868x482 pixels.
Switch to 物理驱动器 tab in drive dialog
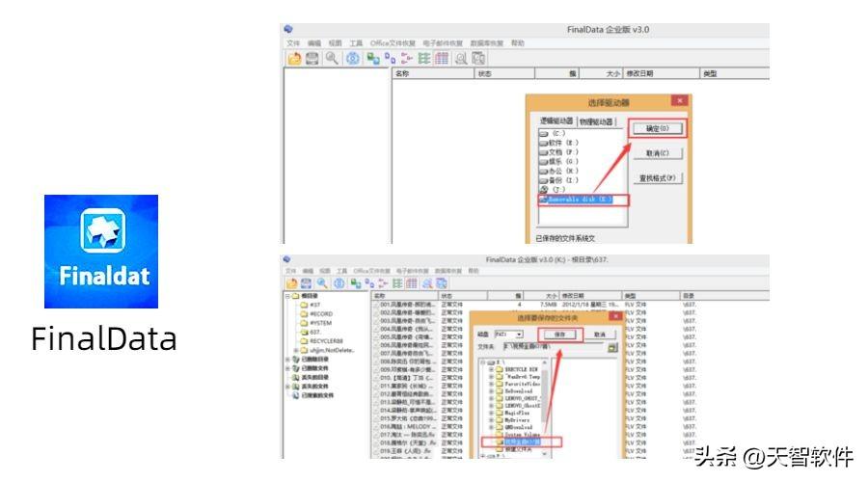596,121
